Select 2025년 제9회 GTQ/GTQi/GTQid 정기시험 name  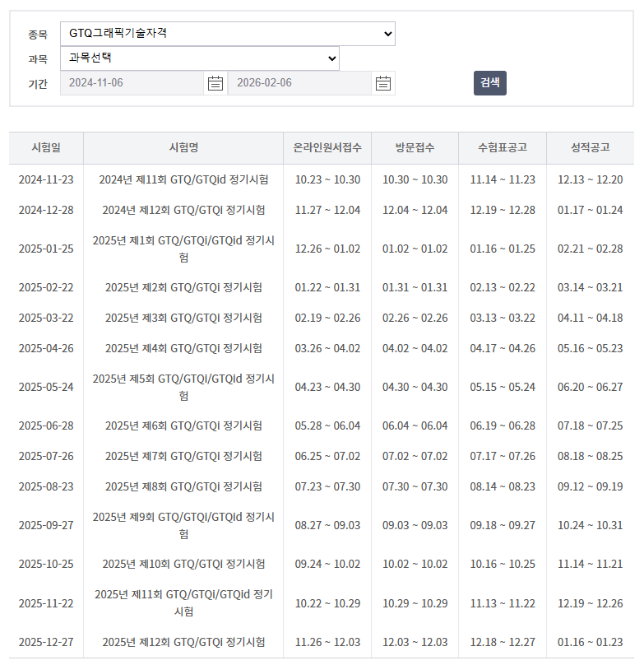tap(183, 525)
